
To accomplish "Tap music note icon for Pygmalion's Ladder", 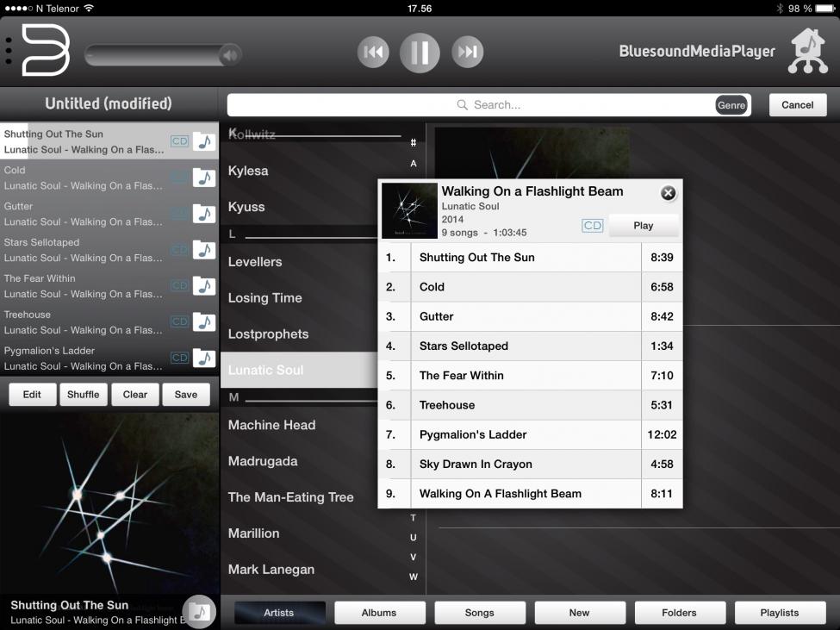I will (x=204, y=359).
